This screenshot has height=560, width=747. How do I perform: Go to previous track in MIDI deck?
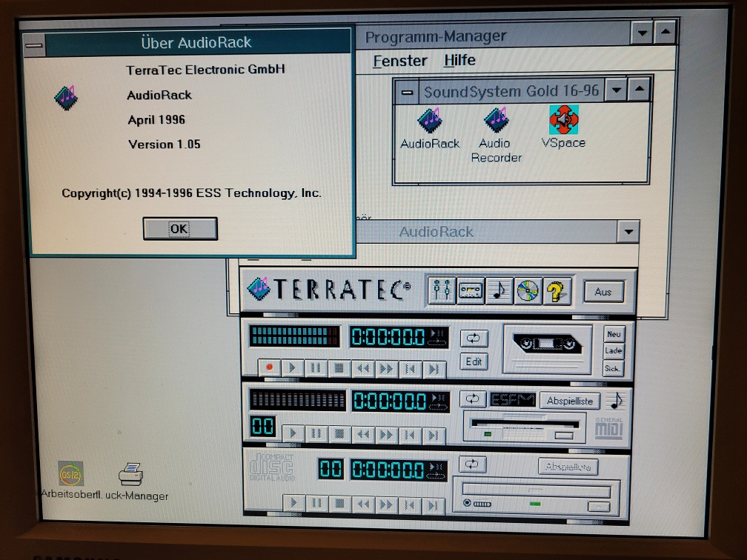(x=410, y=435)
